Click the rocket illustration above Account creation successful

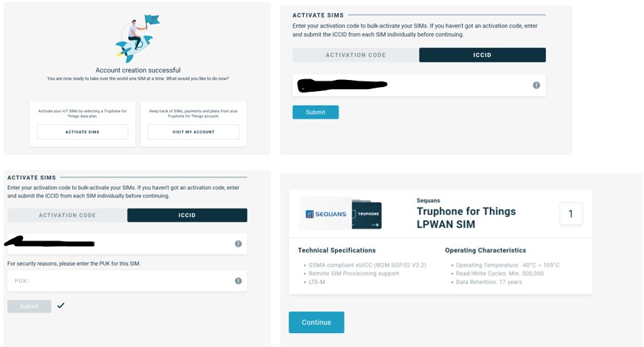pos(137,38)
